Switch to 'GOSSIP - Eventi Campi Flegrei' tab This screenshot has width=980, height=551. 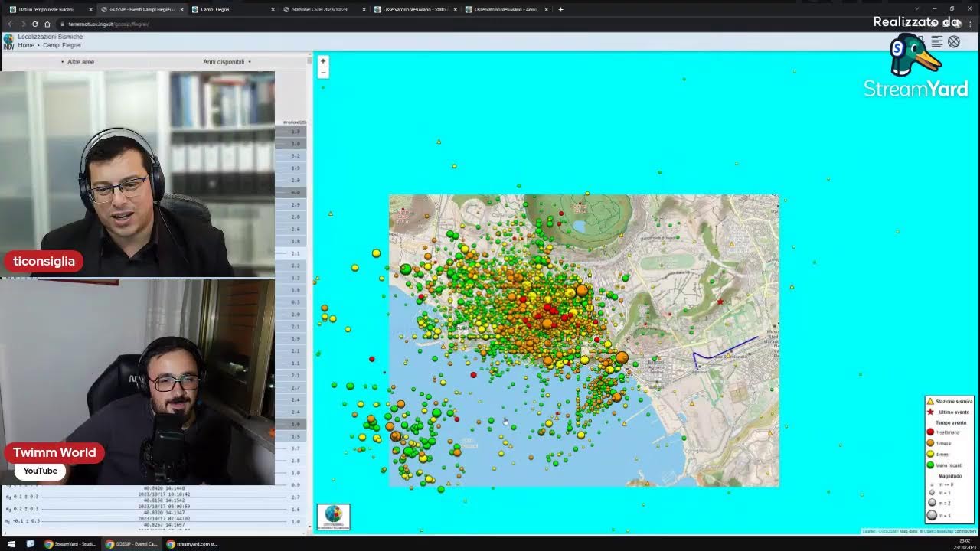tap(141, 9)
